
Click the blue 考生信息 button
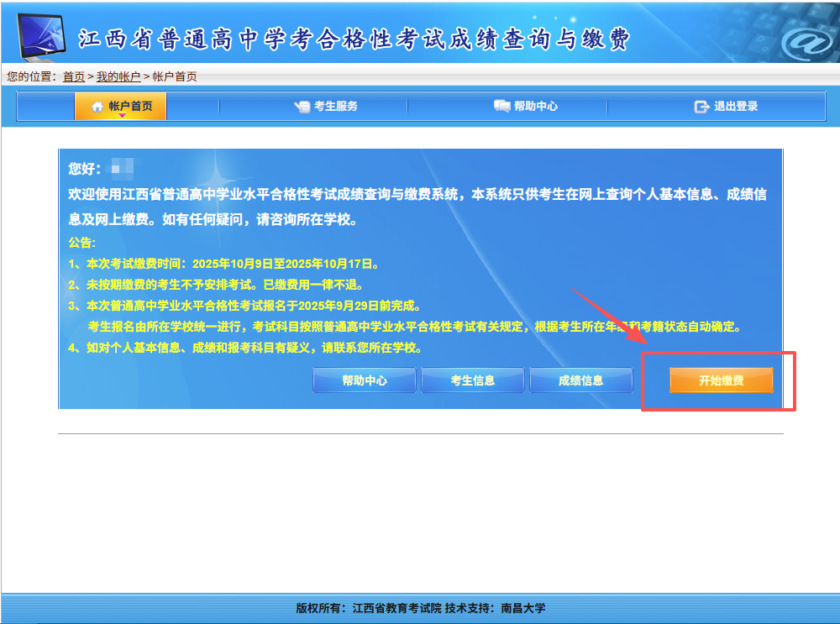(x=472, y=380)
